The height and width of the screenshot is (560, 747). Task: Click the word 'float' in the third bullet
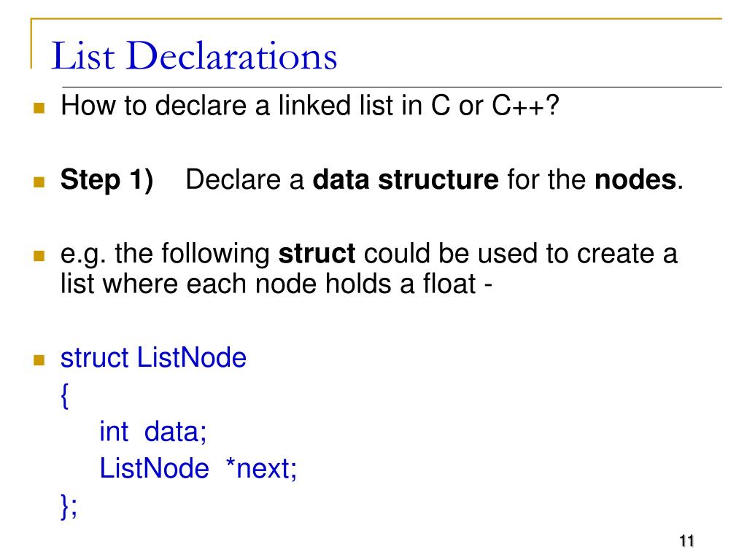(x=449, y=284)
